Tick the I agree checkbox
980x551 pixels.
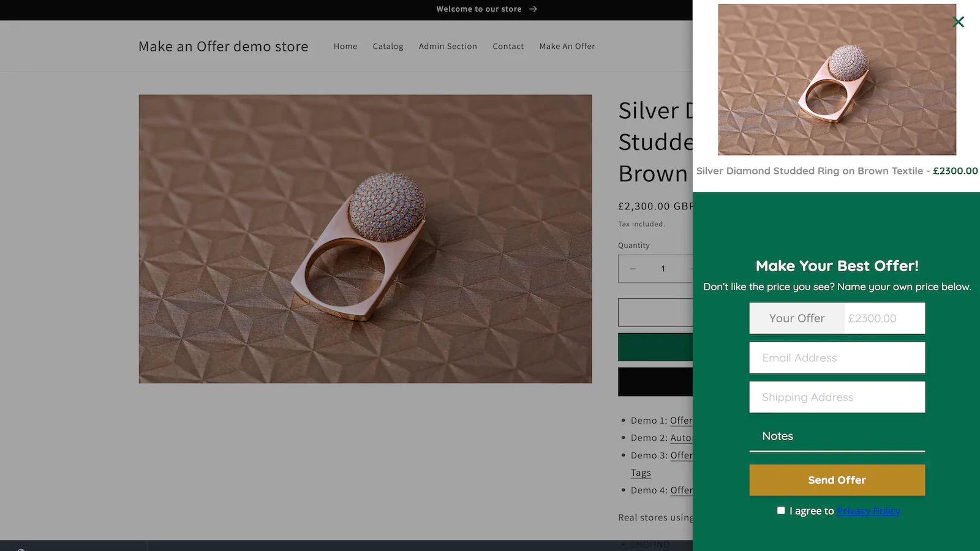(x=781, y=511)
